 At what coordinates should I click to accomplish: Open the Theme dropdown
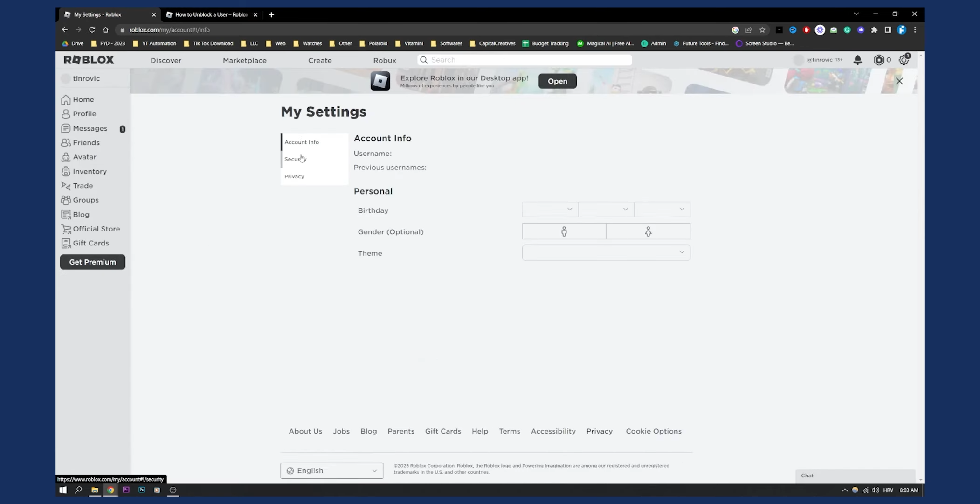coord(606,252)
